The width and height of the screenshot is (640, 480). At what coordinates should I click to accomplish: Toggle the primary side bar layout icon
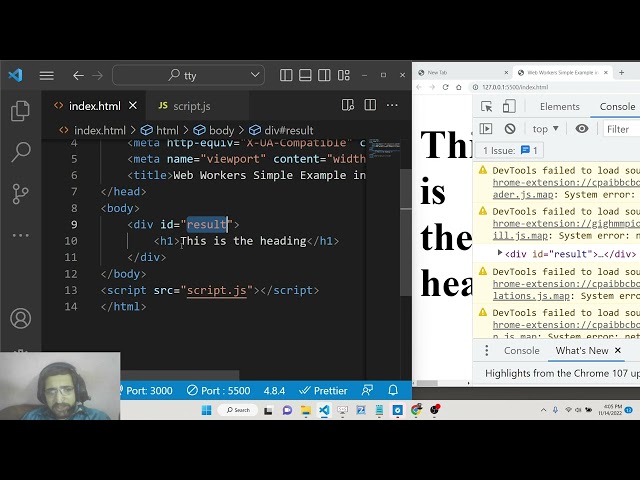[286, 75]
